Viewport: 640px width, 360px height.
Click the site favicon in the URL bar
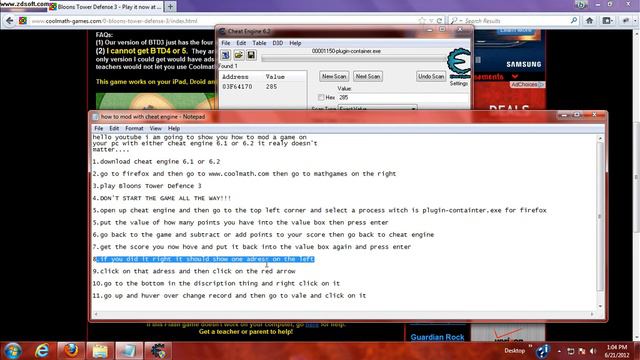pyautogui.click(x=23, y=21)
